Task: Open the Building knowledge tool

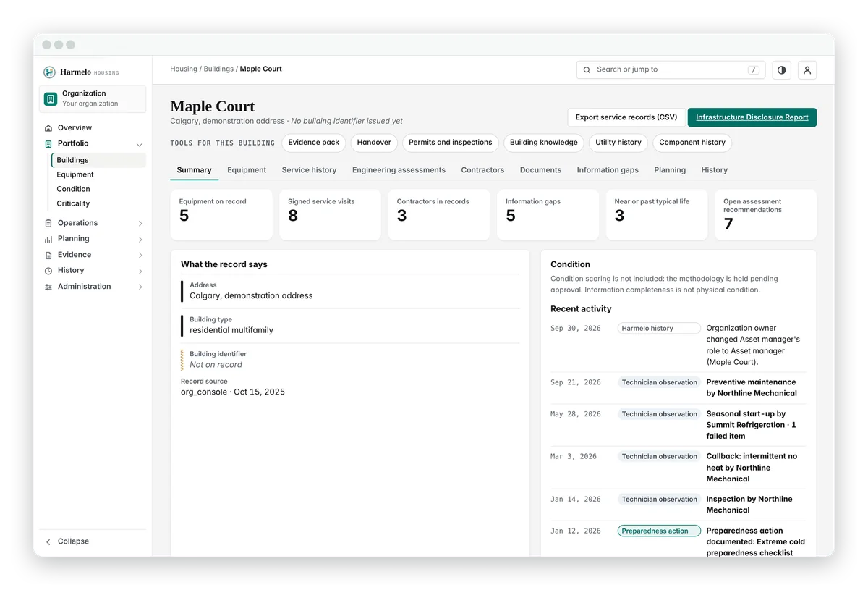Action: (544, 143)
